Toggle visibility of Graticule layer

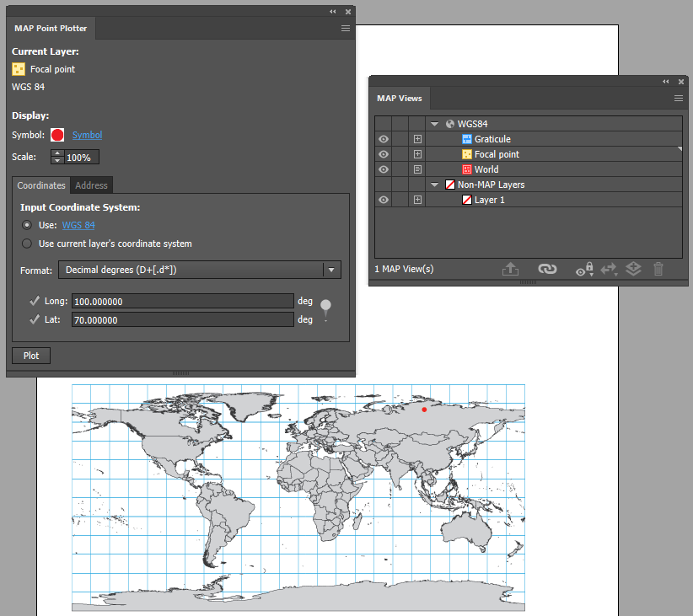384,139
